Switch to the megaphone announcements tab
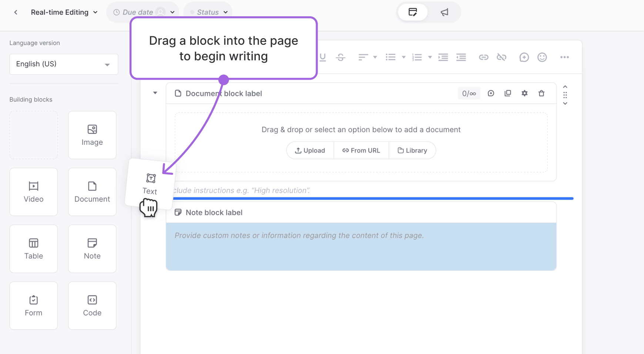The width and height of the screenshot is (644, 354). pos(445,12)
